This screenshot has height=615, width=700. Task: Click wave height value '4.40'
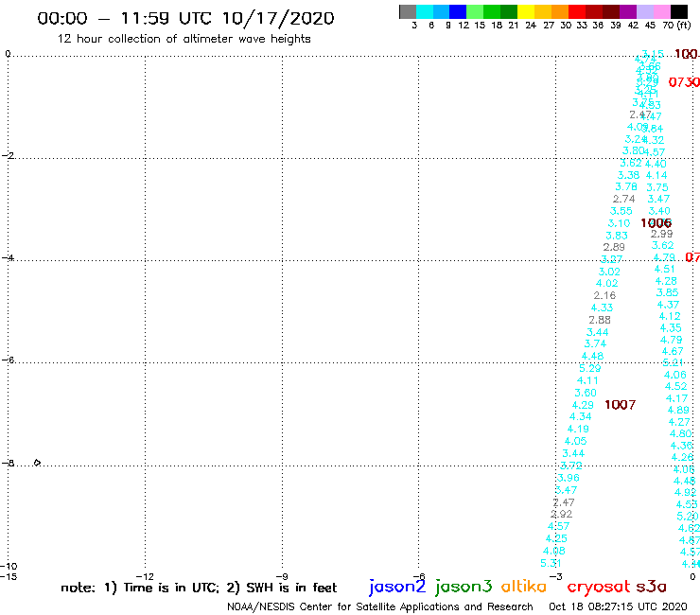pos(656,164)
